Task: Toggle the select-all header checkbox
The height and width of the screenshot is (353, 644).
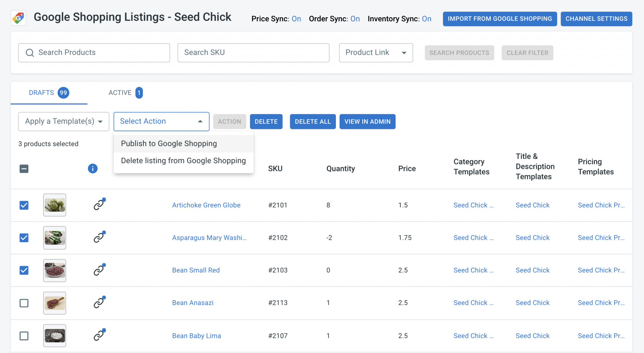Action: point(24,169)
